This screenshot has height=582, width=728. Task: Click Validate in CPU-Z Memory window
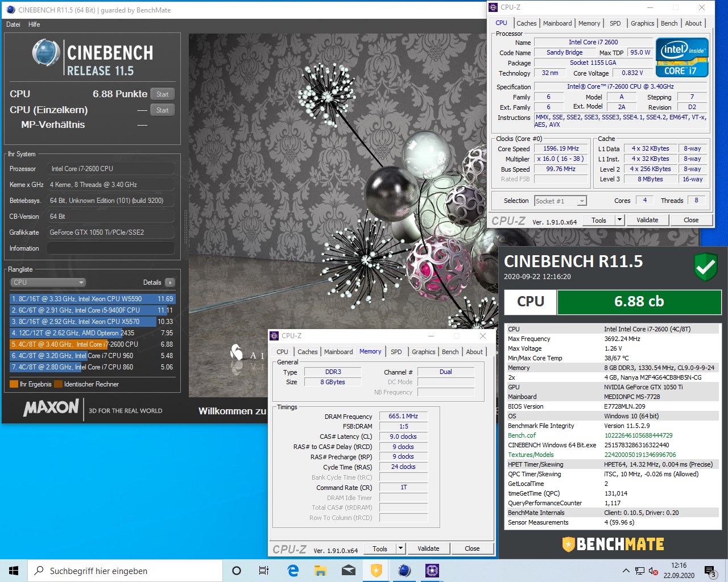point(428,548)
